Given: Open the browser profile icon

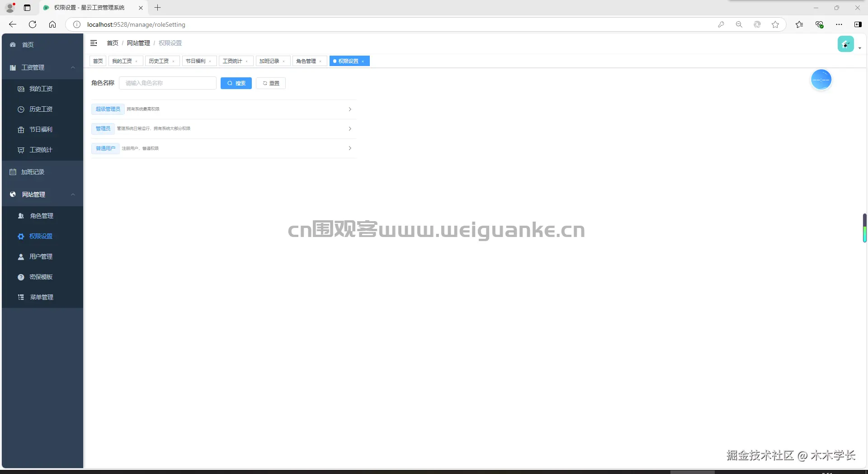Looking at the screenshot, I should point(10,7).
